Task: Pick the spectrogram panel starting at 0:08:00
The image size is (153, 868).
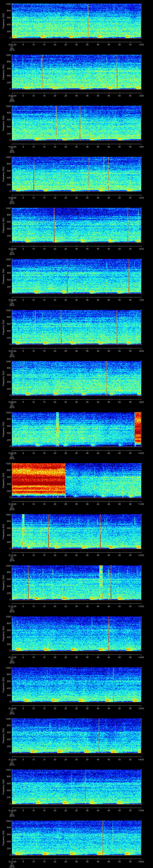Action: pyautogui.click(x=76, y=378)
